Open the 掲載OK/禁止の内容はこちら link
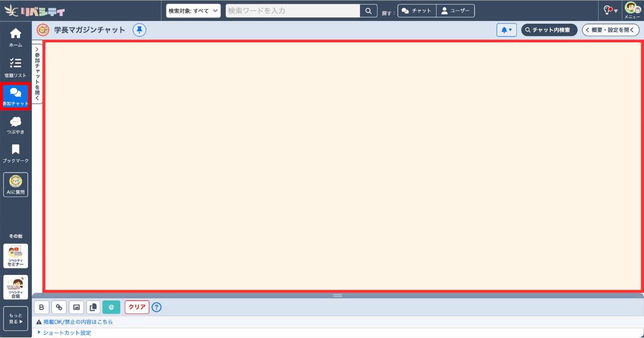644x338 pixels. [x=77, y=322]
